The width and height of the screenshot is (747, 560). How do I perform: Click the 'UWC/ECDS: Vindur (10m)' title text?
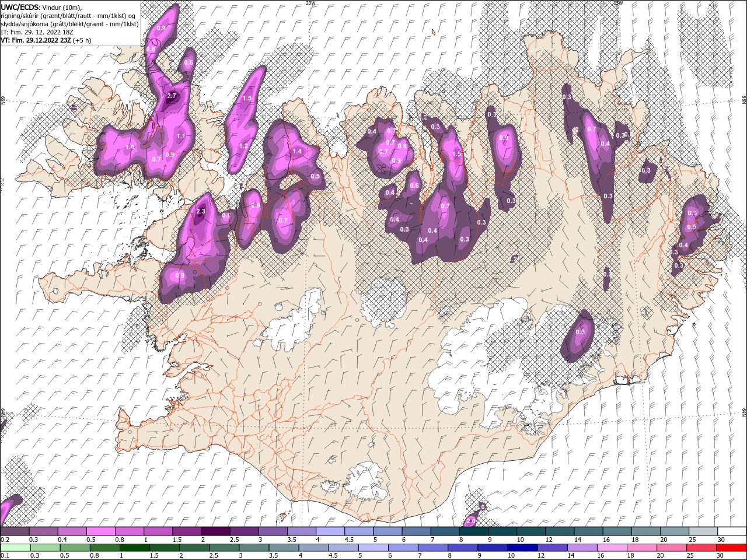(x=42, y=6)
